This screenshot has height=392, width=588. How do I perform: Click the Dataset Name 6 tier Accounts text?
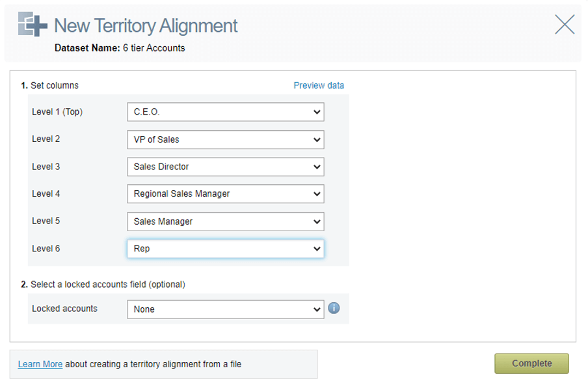(120, 48)
